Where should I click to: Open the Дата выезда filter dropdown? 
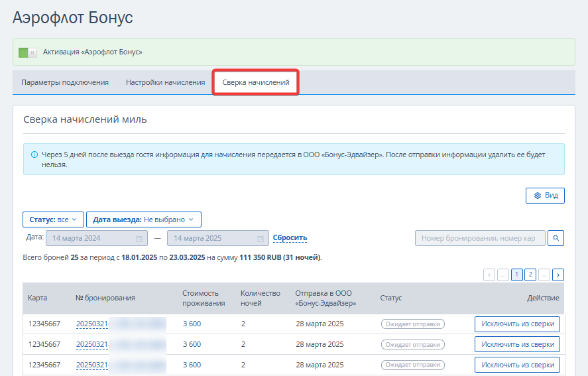tap(144, 219)
